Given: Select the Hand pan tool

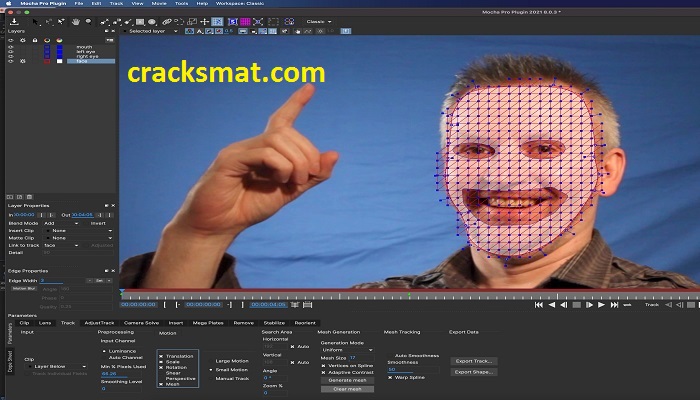Looking at the screenshot, I should pyautogui.click(x=76, y=21).
